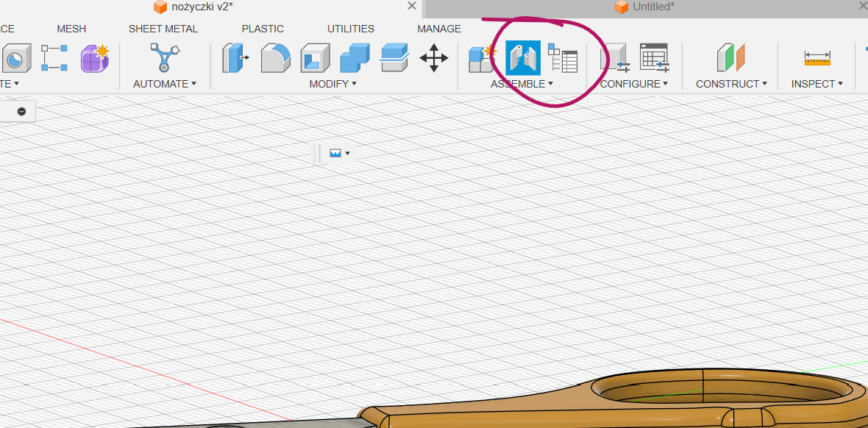Image resolution: width=868 pixels, height=428 pixels.
Task: Click the blue icon in the floating canvas toolbar
Action: pyautogui.click(x=335, y=154)
